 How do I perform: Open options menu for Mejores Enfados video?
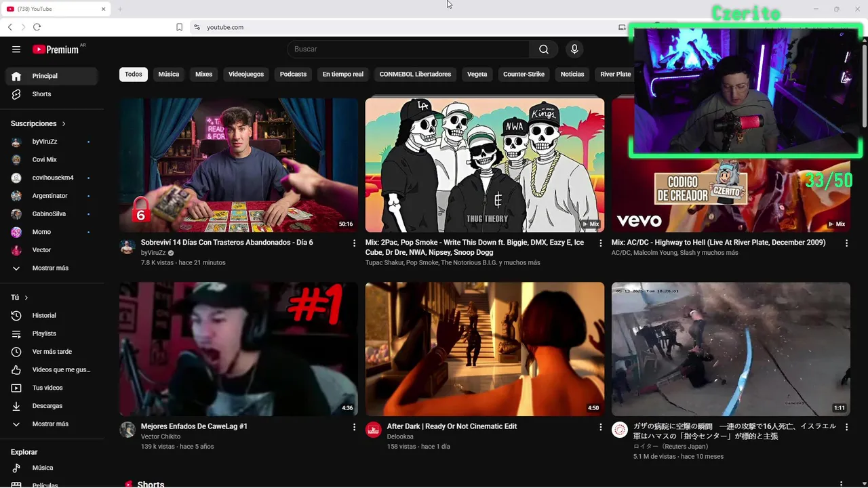click(x=354, y=427)
